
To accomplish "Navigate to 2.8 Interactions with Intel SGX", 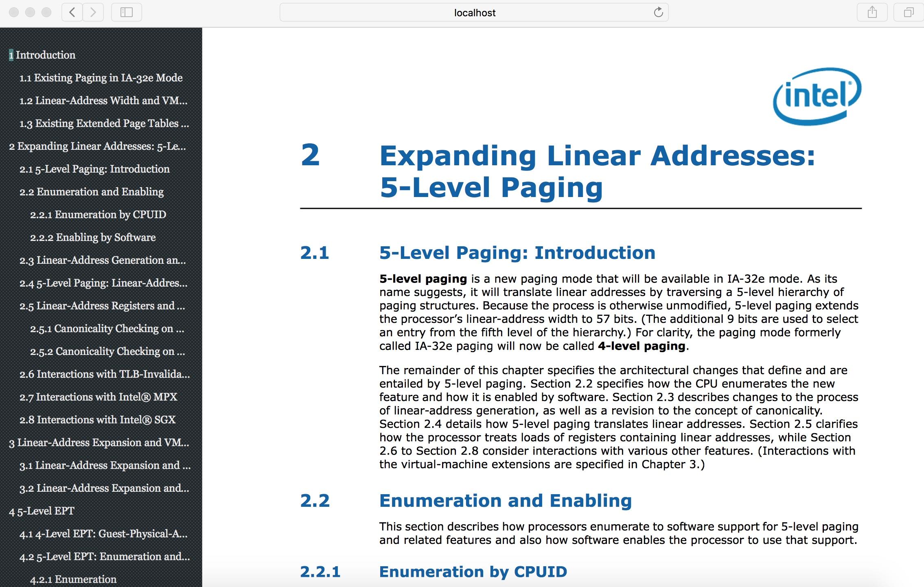I will [97, 420].
